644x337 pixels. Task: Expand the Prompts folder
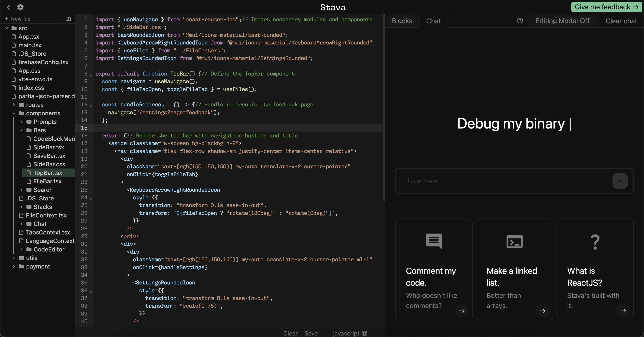[x=21, y=122]
